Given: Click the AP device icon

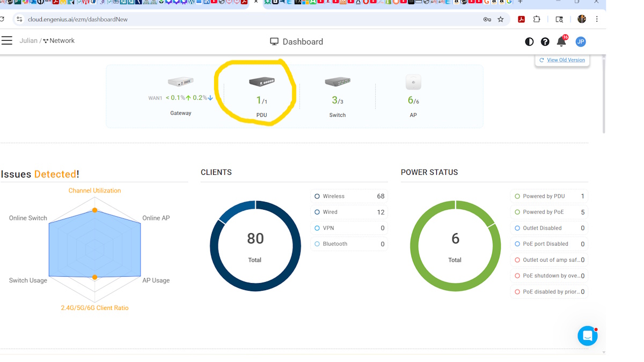Looking at the screenshot, I should [x=413, y=82].
